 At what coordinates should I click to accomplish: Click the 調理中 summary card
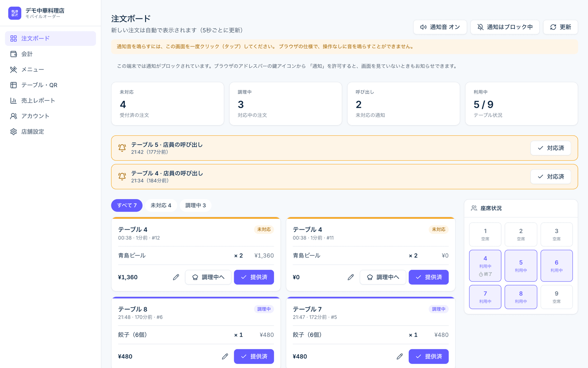286,104
